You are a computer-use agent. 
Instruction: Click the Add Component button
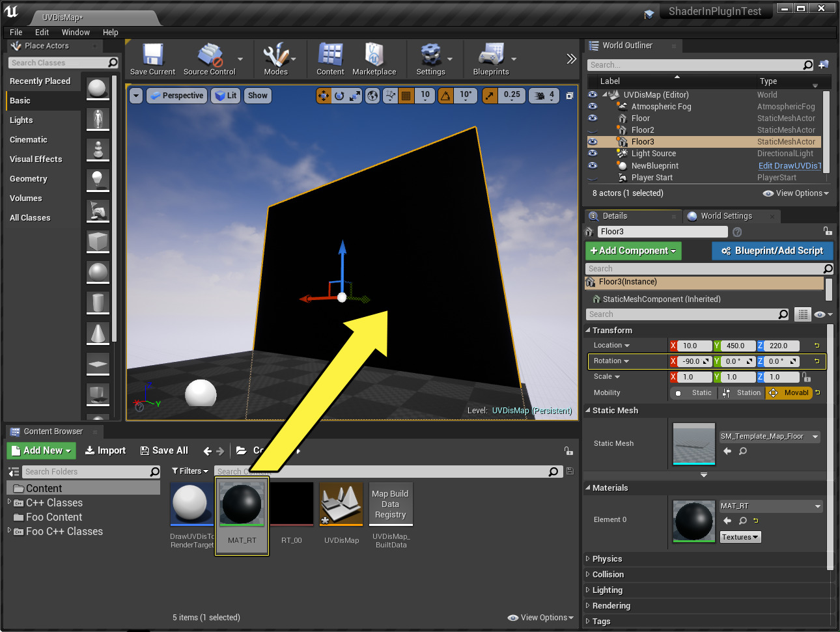point(633,251)
